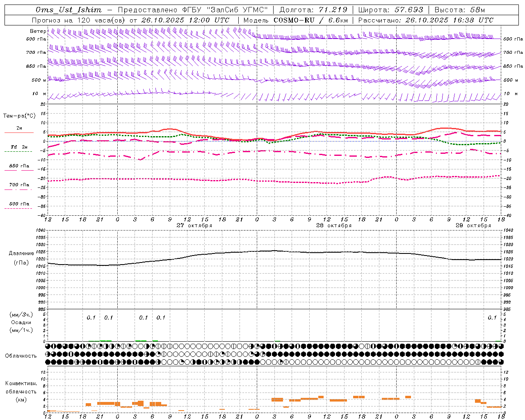Viewport: 525px width, 420px height.
Task: Click the Конвективн. облачность label
Action: pyautogui.click(x=21, y=388)
